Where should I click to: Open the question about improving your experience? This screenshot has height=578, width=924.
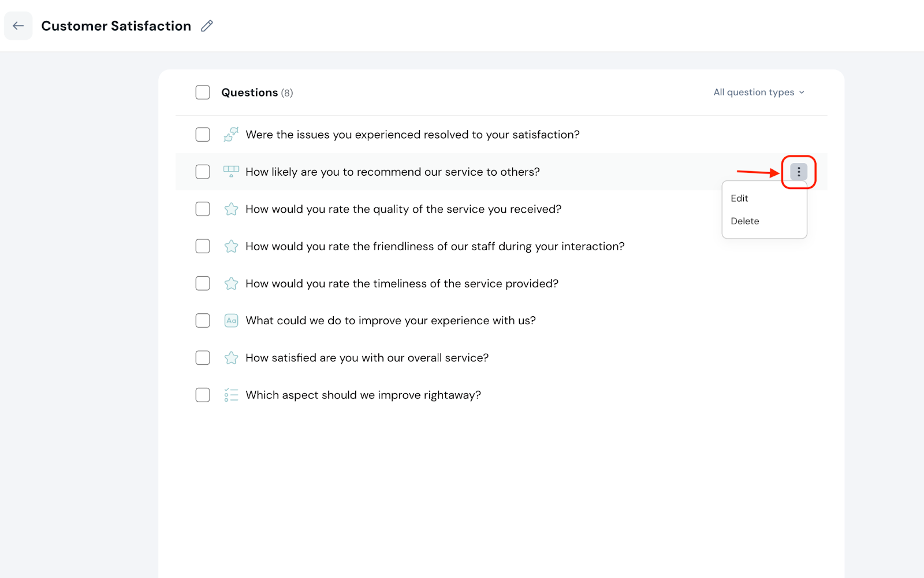point(390,321)
